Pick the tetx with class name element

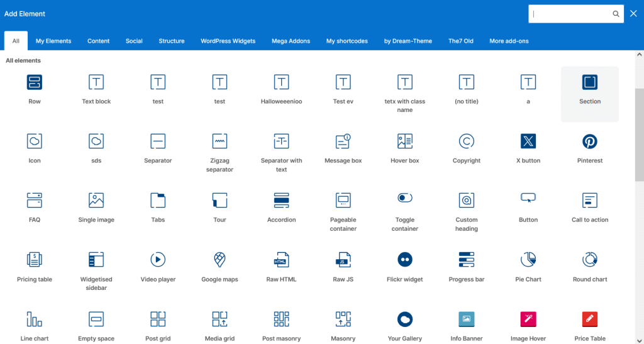click(x=404, y=94)
